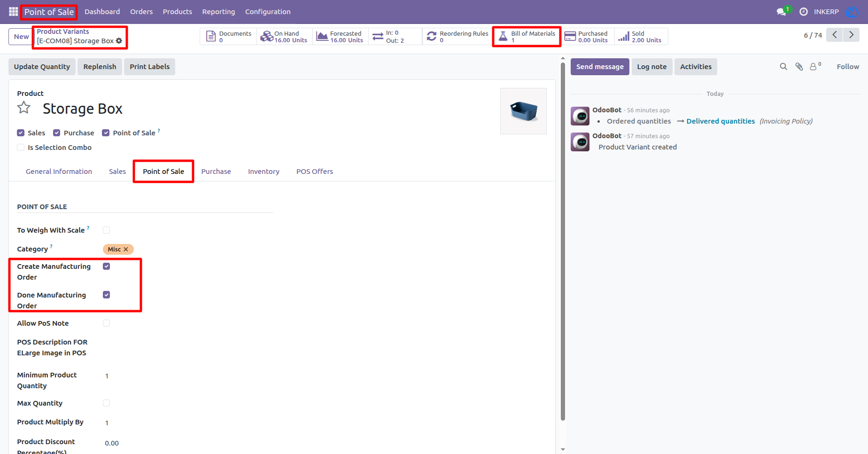This screenshot has width=868, height=454.
Task: Uncheck Create Manufacturing Order
Action: (107, 266)
